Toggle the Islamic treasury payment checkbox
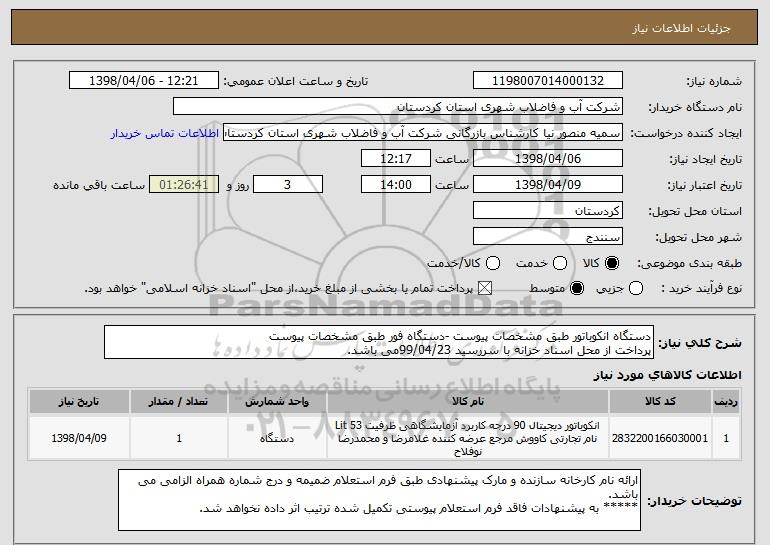770x545 pixels. (x=485, y=288)
